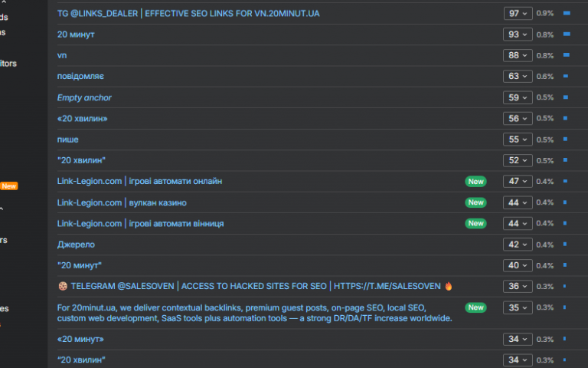
Task: Open Link-Legion.com ігрові автомати вінниця anchor
Action: pos(140,224)
